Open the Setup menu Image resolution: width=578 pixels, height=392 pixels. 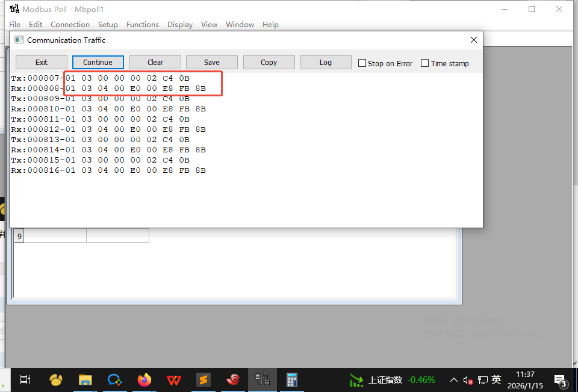point(108,24)
